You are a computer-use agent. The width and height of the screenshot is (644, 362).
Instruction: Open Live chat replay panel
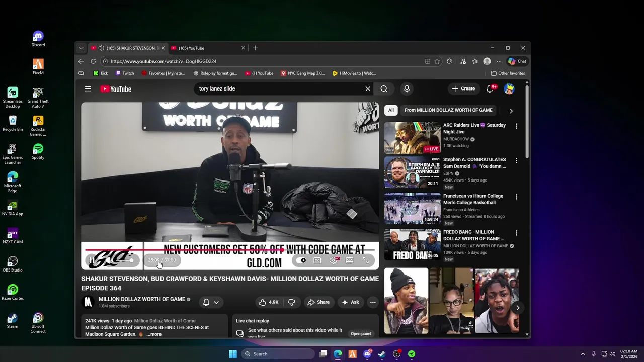361,334
